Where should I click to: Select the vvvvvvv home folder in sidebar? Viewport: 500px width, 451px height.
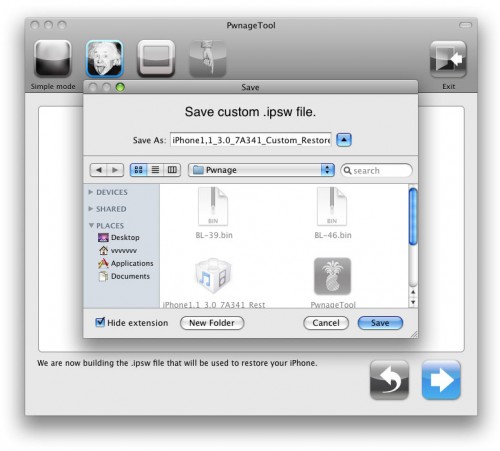(x=118, y=250)
